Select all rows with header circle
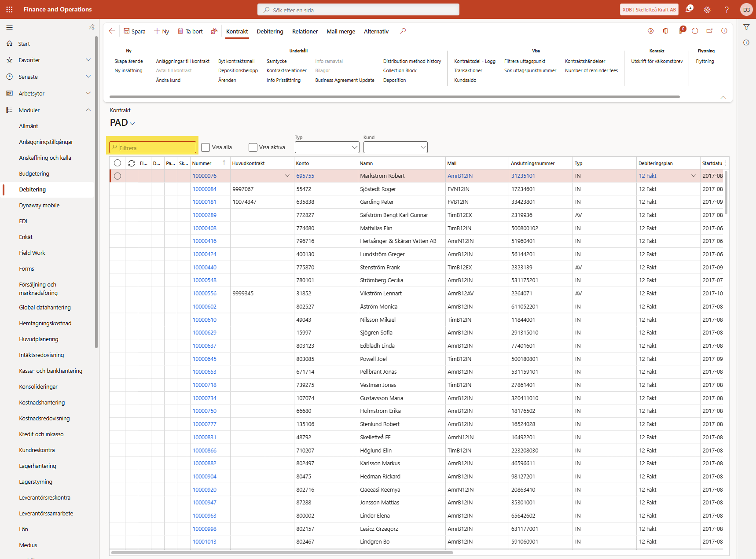Image resolution: width=756 pixels, height=559 pixels. tap(117, 163)
